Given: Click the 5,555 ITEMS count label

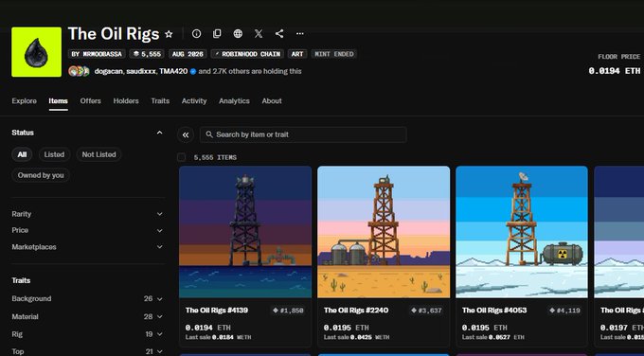Looking at the screenshot, I should [x=215, y=157].
